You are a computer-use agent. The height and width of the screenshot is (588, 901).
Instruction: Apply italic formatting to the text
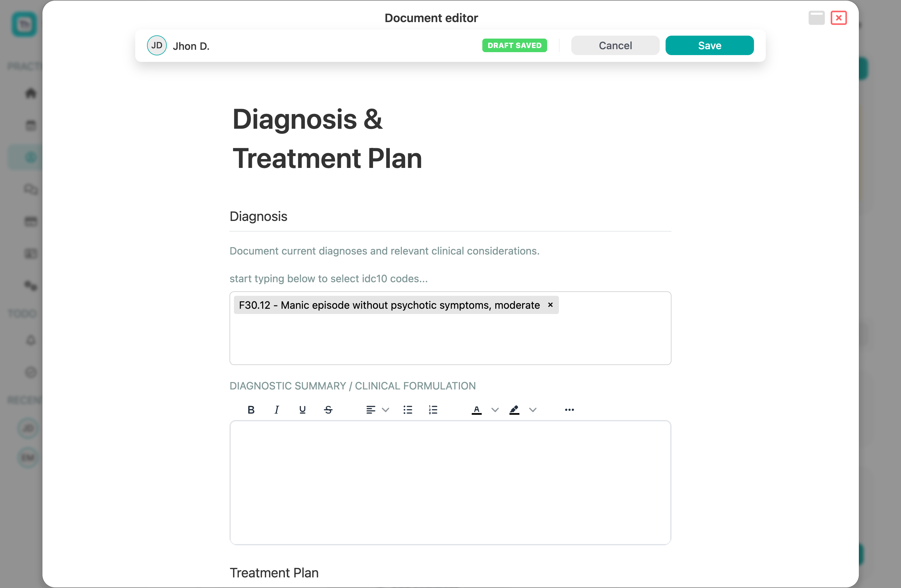coord(277,409)
